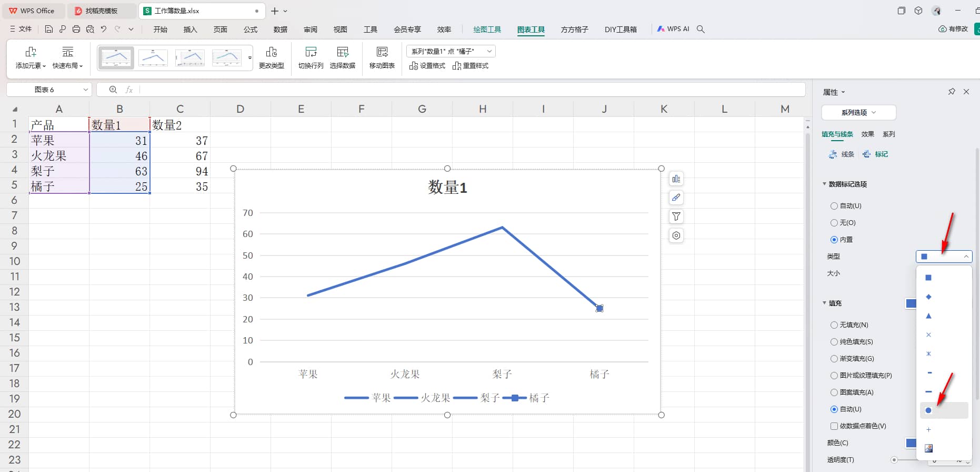Switch to the Series (系列) panel tab
This screenshot has width=980, height=472.
(x=889, y=134)
